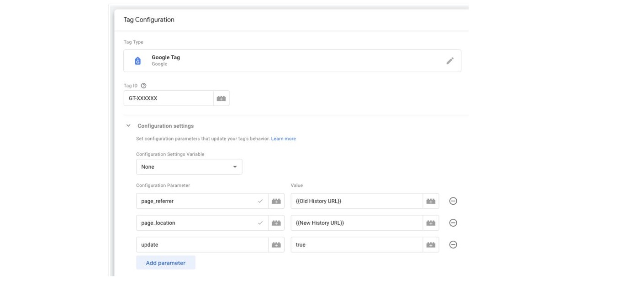The width and height of the screenshot is (644, 290).
Task: Collapse the Configuration settings section
Action: coord(128,125)
